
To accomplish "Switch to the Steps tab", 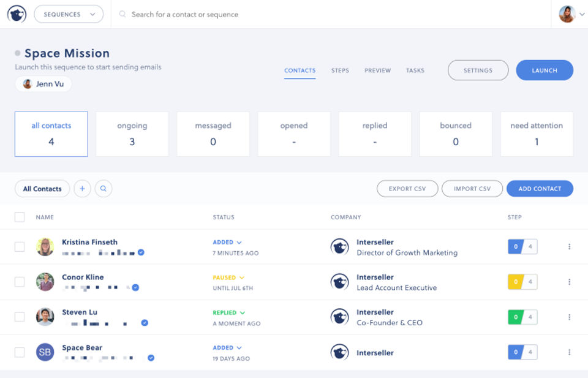I will point(340,70).
